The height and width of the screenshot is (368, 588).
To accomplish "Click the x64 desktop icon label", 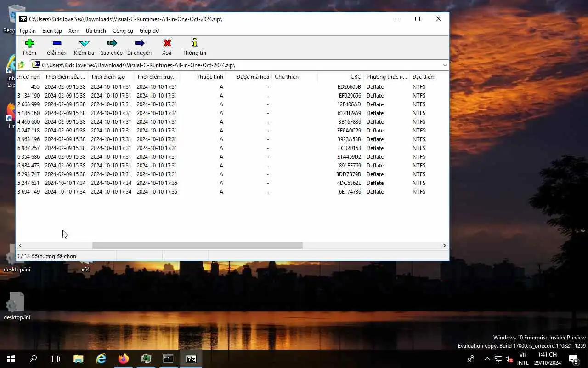I will point(85,270).
